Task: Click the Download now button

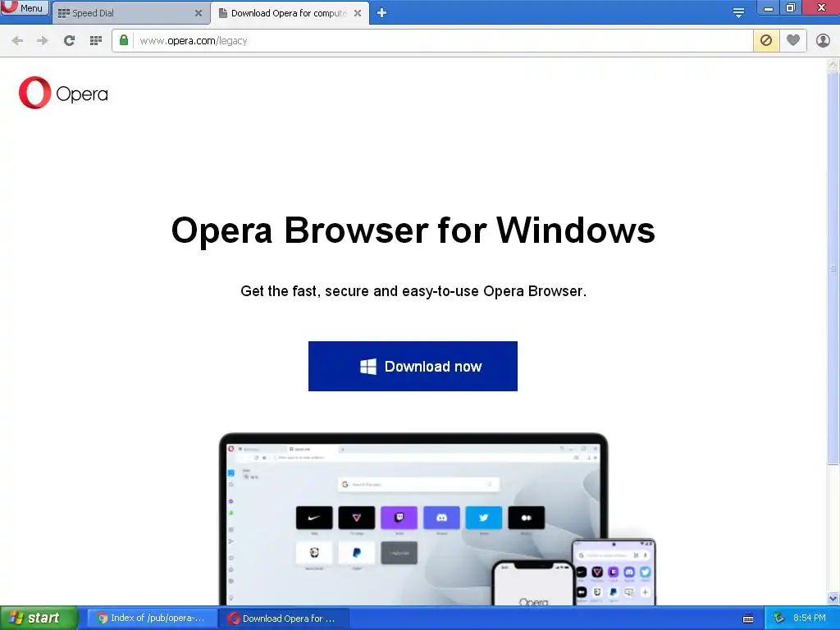Action: tap(413, 367)
